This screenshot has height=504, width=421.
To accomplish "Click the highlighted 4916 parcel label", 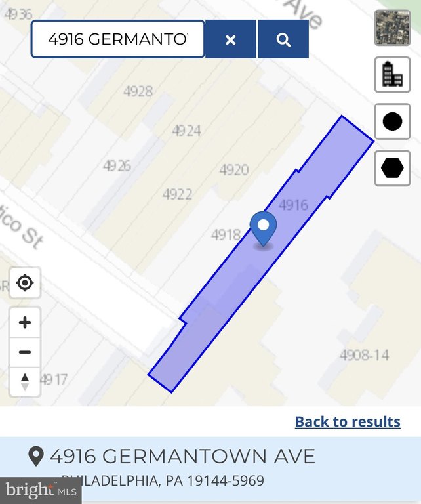I will (x=294, y=205).
